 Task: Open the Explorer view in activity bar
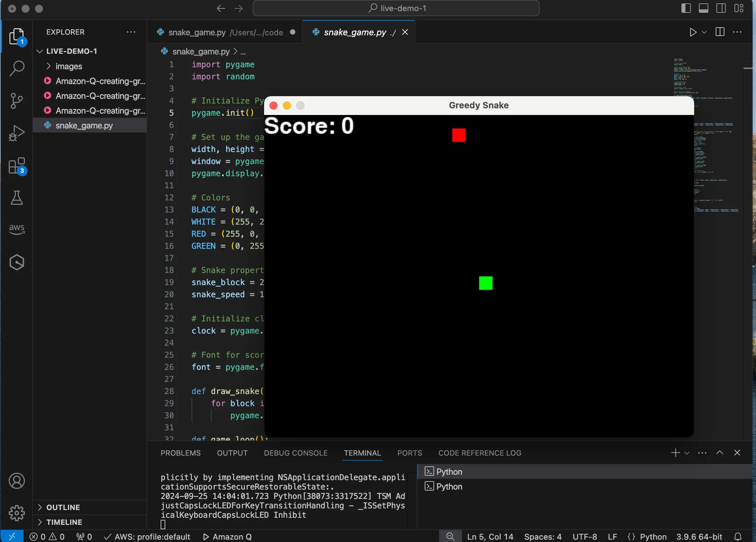click(x=16, y=36)
